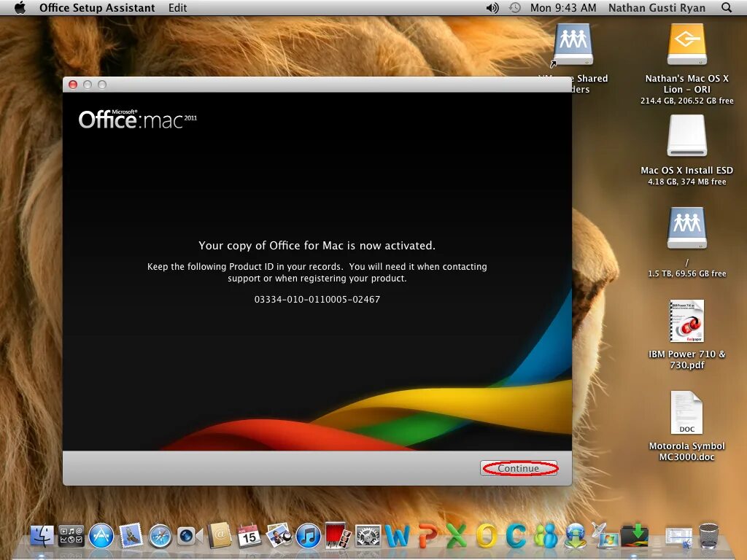Launch Microsoft Outlook from the Dock
Screen dimensions: 747x560
tap(487, 535)
